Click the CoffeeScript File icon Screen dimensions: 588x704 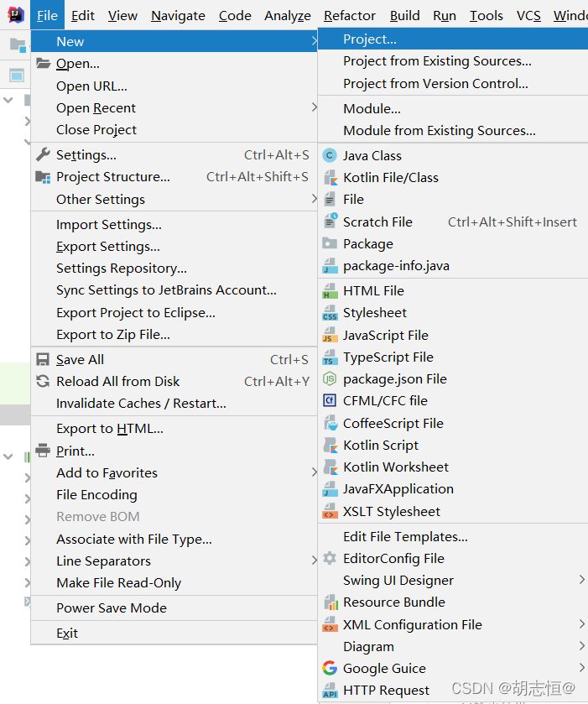pos(330,423)
